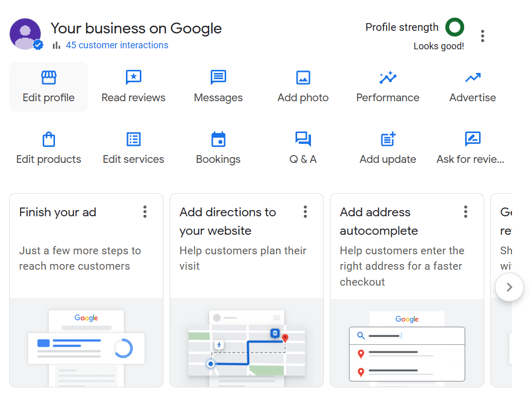
Task: Open Add address autocomplete card options menu
Action: click(466, 212)
